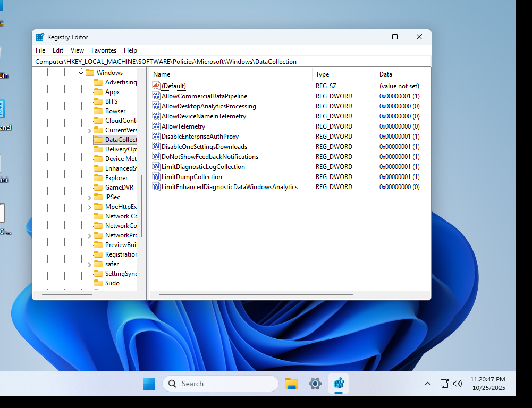
Task: Select the PreviewBui key in tree
Action: (x=121, y=245)
